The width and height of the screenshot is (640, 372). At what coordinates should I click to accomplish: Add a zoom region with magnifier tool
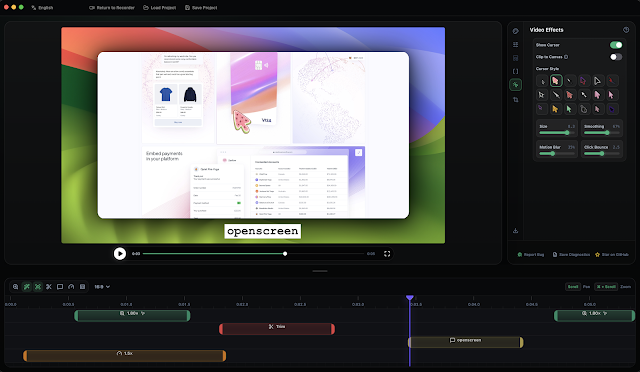tap(16, 287)
